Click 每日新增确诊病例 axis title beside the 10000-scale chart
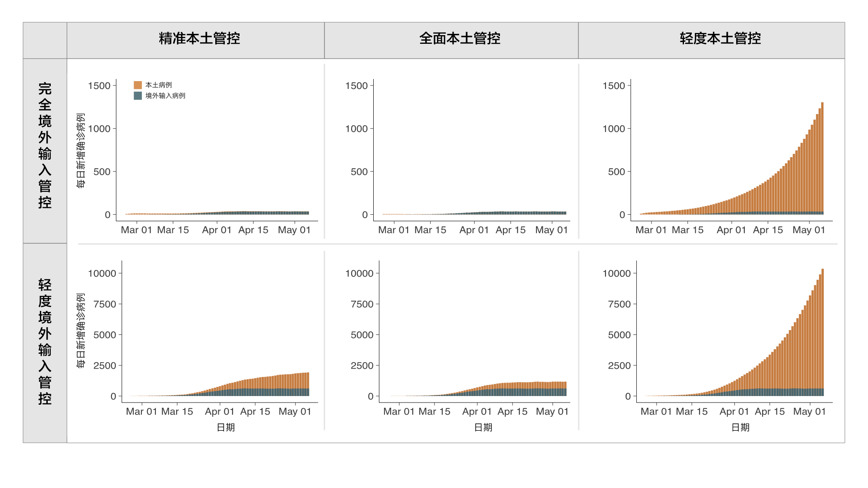Image resolution: width=868 pixels, height=488 pixels. (81, 331)
